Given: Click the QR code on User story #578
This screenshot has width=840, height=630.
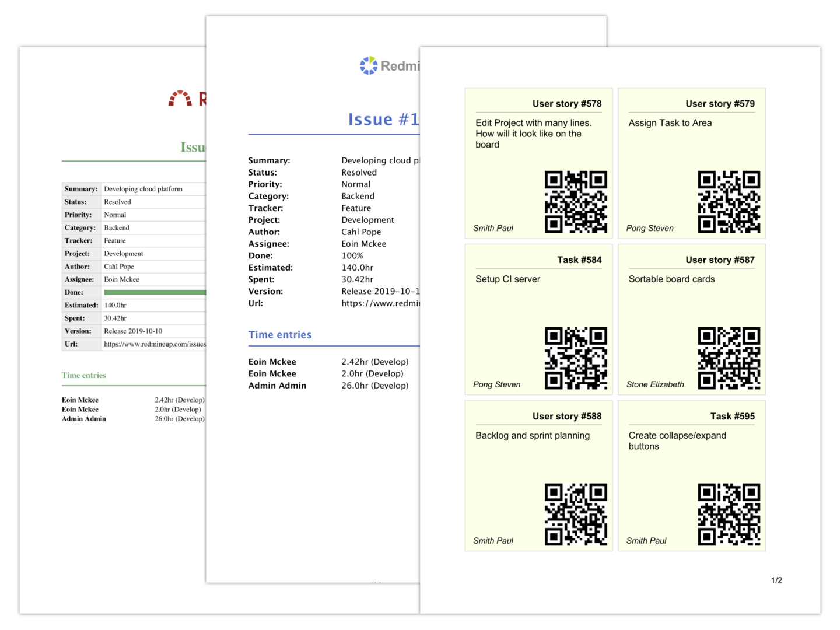Looking at the screenshot, I should [576, 202].
